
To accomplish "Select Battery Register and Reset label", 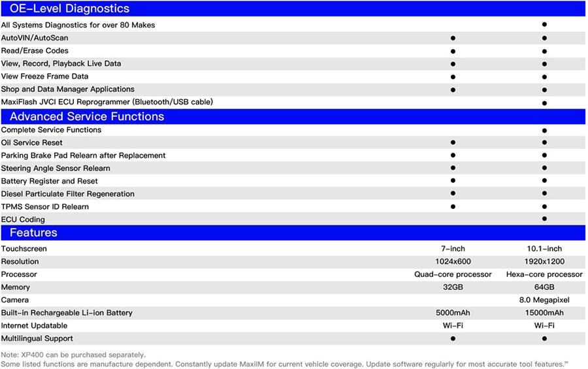I will [49, 181].
